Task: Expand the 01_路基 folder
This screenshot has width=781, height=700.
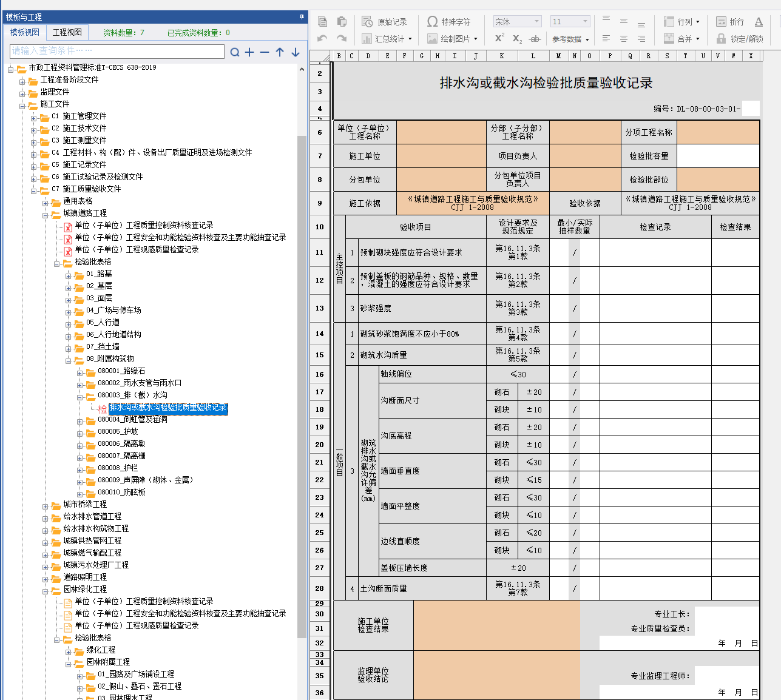Action: click(x=69, y=276)
